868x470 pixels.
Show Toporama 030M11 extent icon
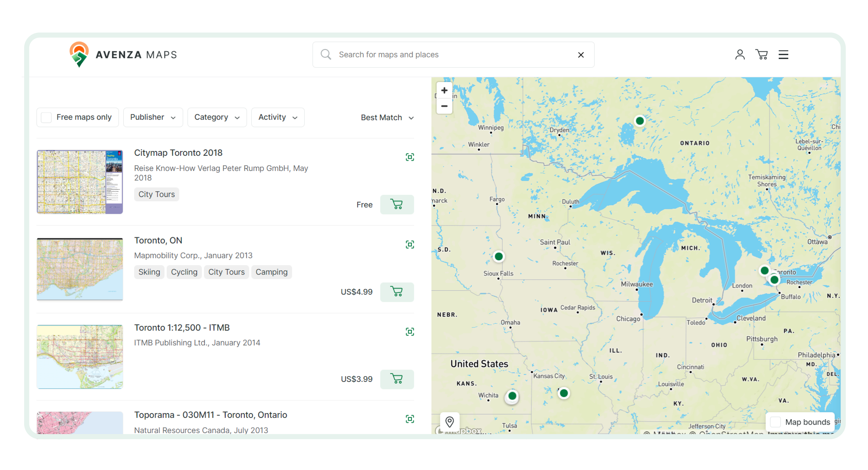point(410,419)
